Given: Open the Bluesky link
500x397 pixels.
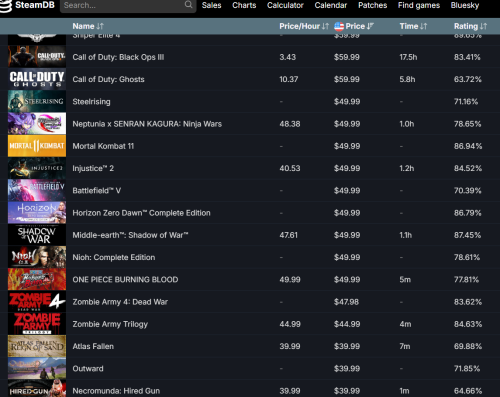Looking at the screenshot, I should click(465, 5).
